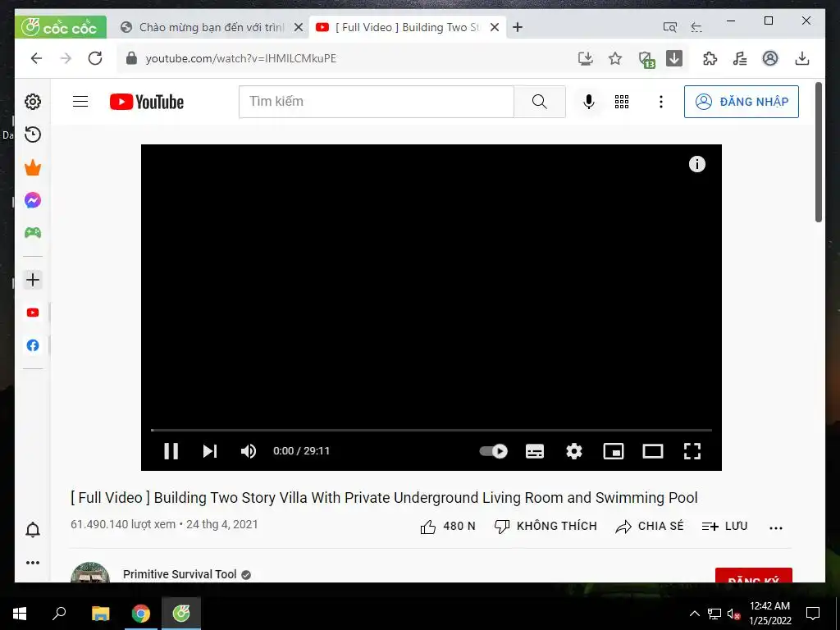Image resolution: width=840 pixels, height=630 pixels.
Task: Show video info card icon
Action: (697, 164)
